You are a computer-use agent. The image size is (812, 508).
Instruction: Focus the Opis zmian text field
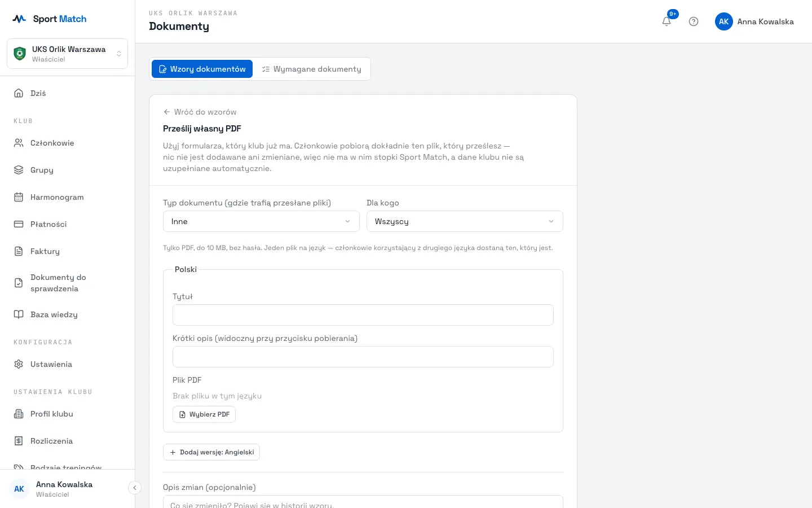pyautogui.click(x=363, y=502)
